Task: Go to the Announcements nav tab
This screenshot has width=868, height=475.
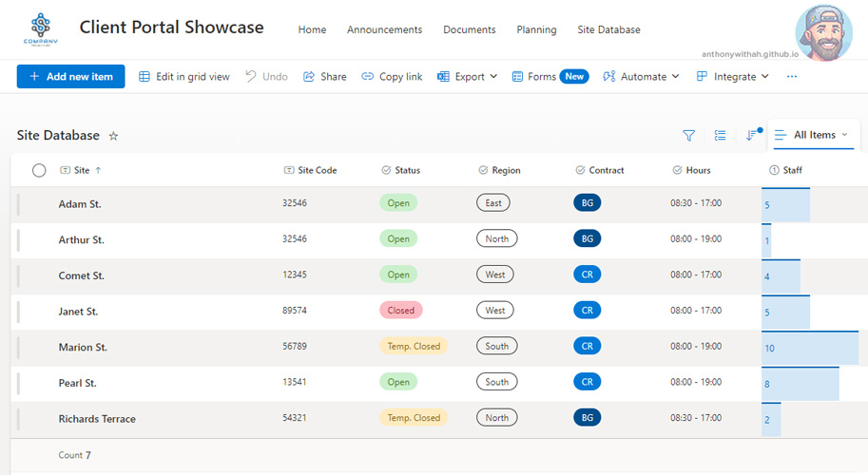Action: tap(384, 29)
